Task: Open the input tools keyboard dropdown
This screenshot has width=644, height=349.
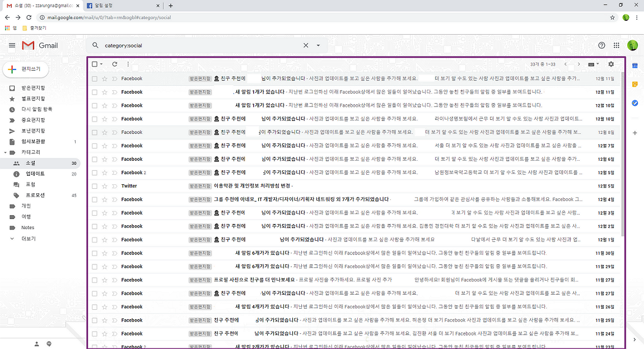Action: (594, 64)
